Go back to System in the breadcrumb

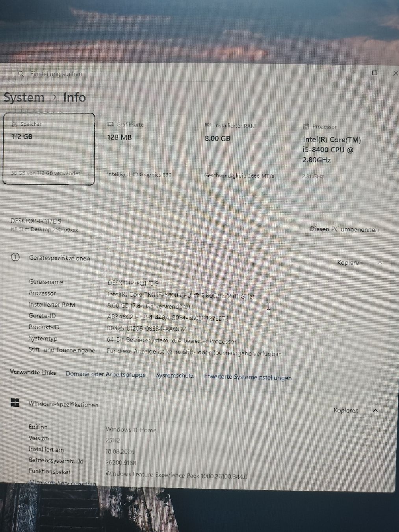click(24, 97)
